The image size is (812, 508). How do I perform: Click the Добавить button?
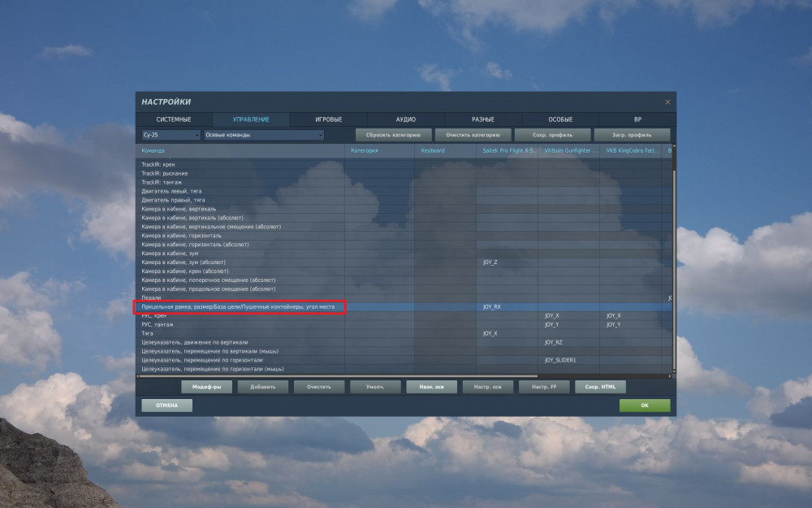pyautogui.click(x=263, y=387)
